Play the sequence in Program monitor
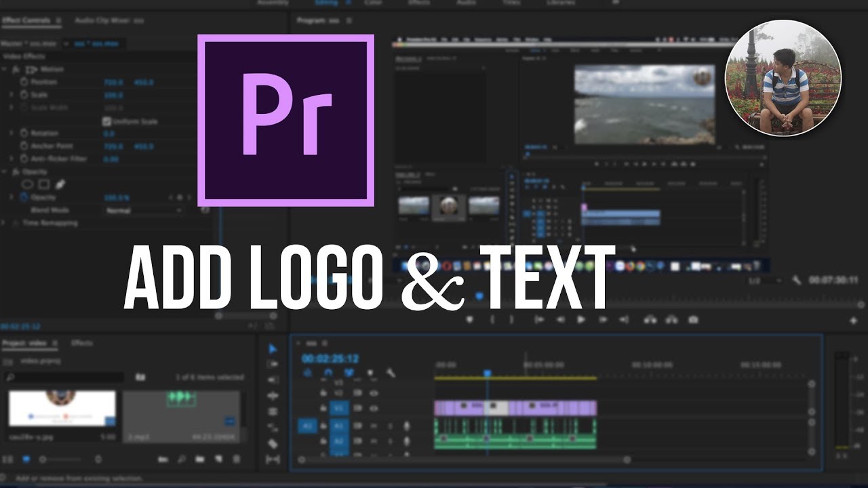 581,319
